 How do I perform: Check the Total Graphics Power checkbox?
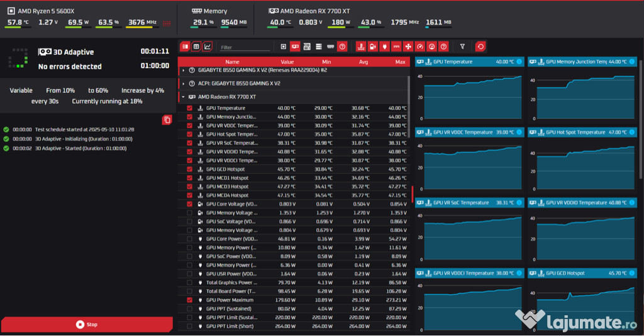point(189,282)
